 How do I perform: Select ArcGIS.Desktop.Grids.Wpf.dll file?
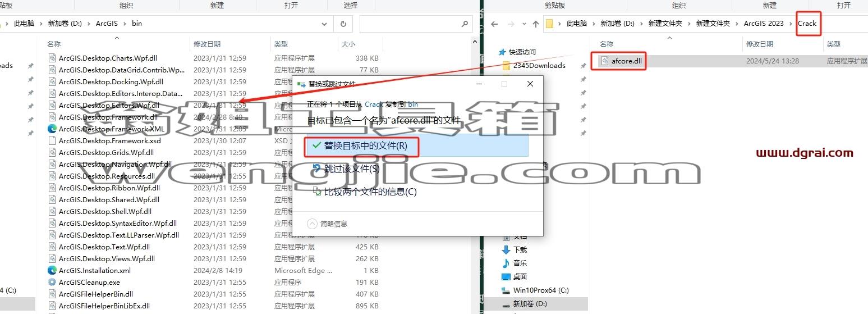106,152
